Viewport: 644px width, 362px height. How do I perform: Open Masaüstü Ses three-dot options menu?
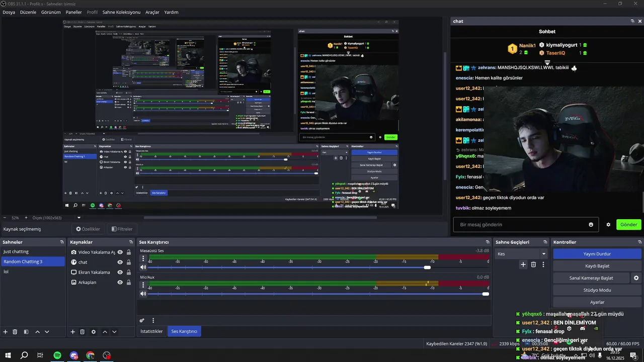tap(143, 259)
